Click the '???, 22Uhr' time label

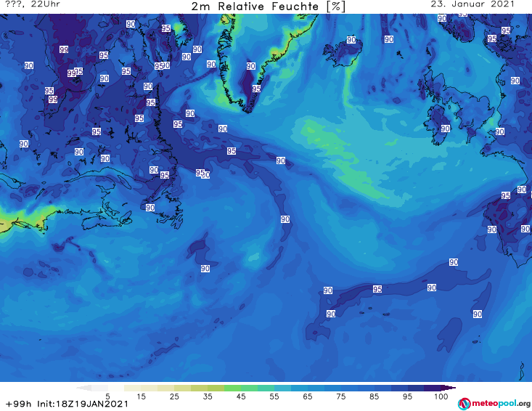33,4
